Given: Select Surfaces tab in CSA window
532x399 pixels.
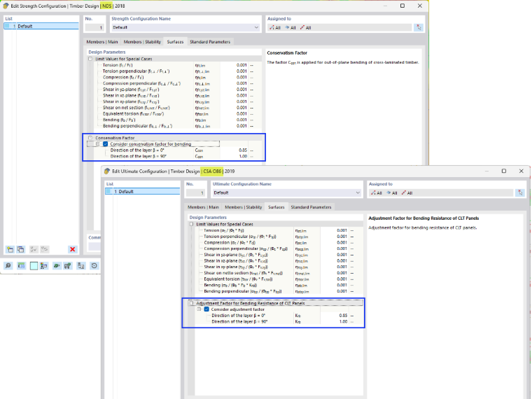Looking at the screenshot, I should [276, 207].
